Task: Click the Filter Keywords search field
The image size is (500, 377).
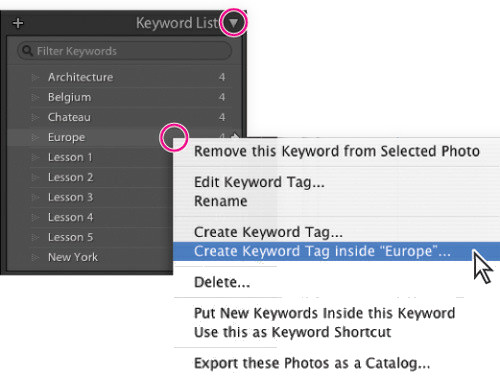Action: (124, 51)
